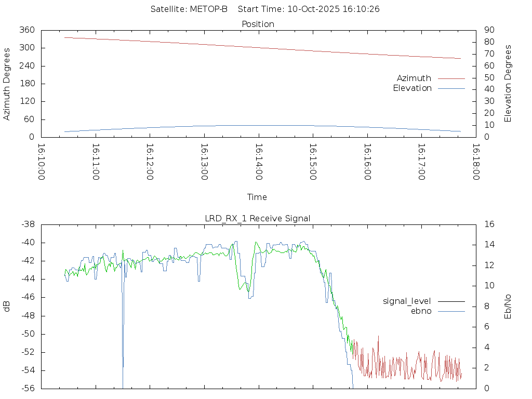Viewport: 532px width, 399px height.
Task: Click the dB axis label
Action: tap(7, 307)
